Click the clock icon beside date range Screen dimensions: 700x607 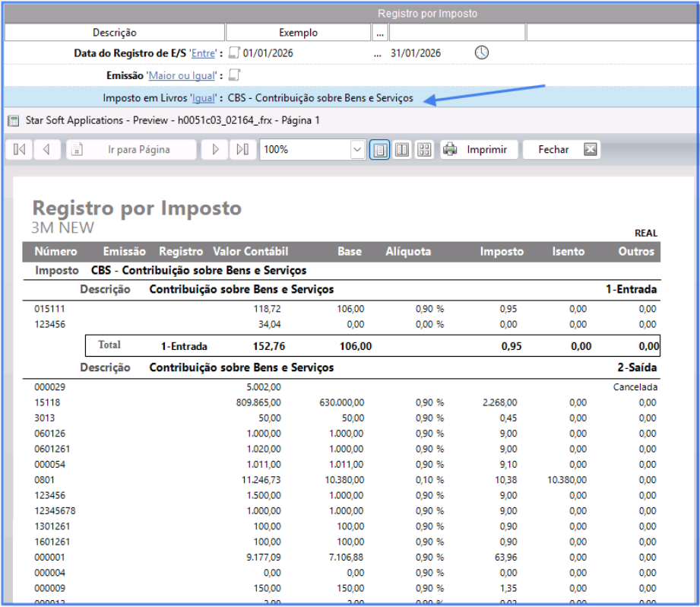482,53
